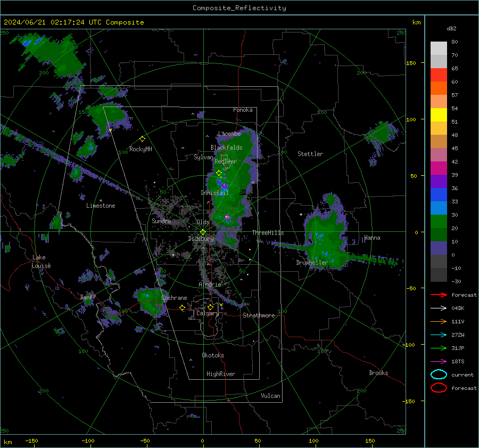Screen dimensions: 479x448
Task: Select the 65 dBZ red color swatch
Action: click(x=439, y=75)
